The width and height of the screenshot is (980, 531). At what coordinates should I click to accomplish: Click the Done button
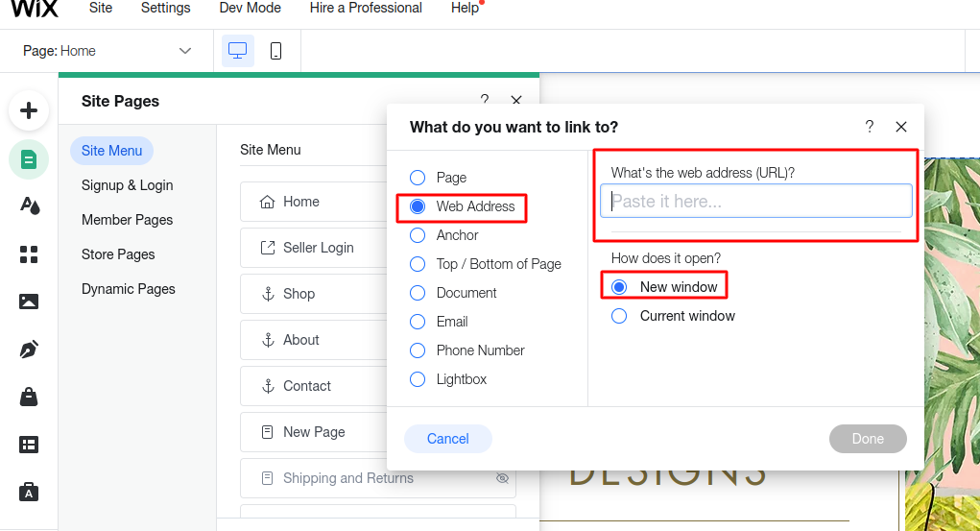(x=868, y=439)
